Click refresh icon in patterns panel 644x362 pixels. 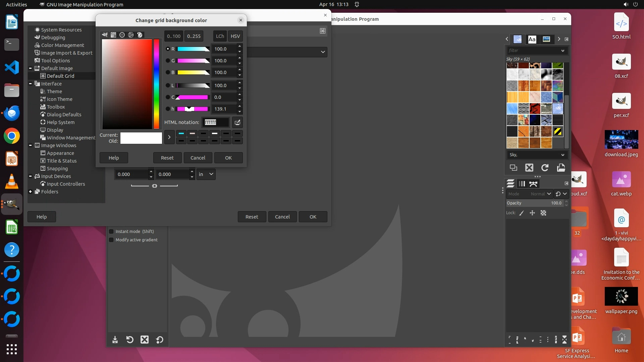(545, 168)
